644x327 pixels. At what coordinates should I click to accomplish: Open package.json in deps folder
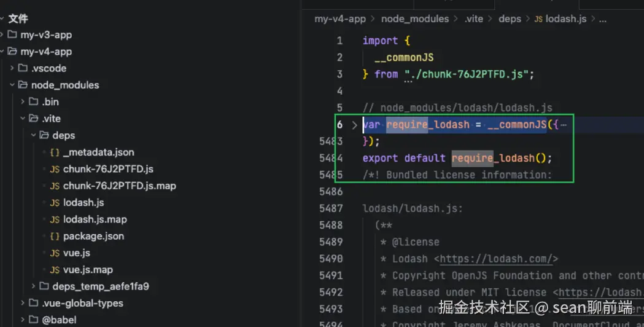click(93, 236)
